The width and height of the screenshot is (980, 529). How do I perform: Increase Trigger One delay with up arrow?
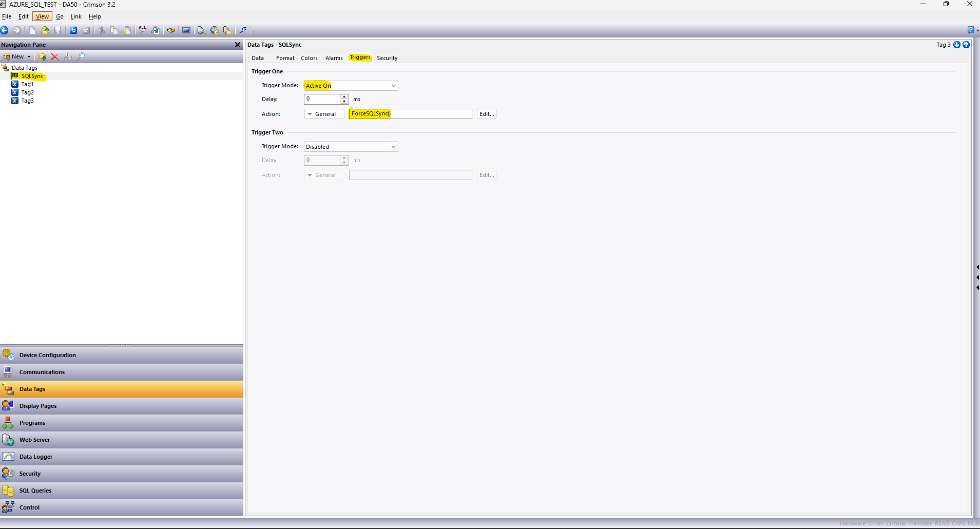pos(344,96)
